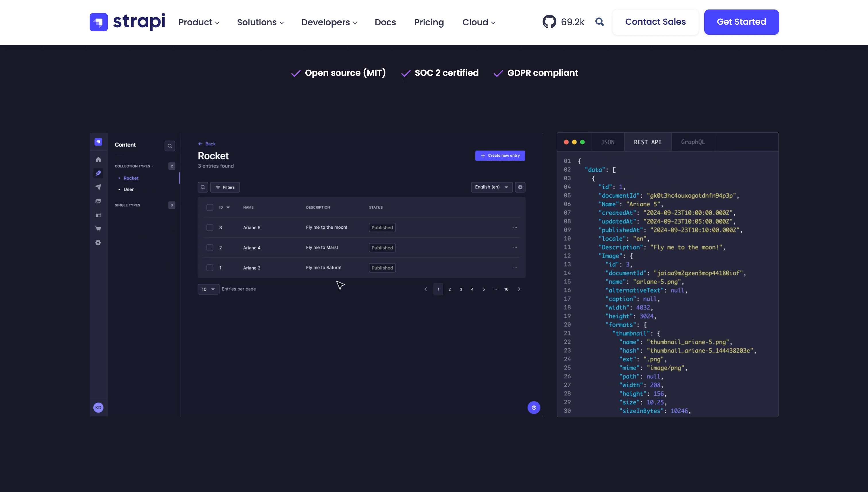The width and height of the screenshot is (868, 492).
Task: Expand the Solutions menu
Action: (x=260, y=22)
